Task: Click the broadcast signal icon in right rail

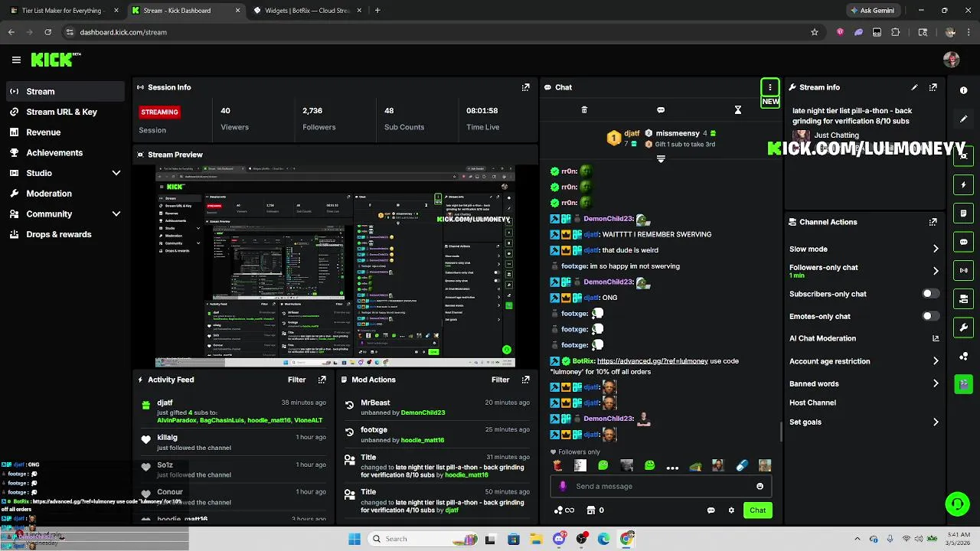Action: click(963, 270)
